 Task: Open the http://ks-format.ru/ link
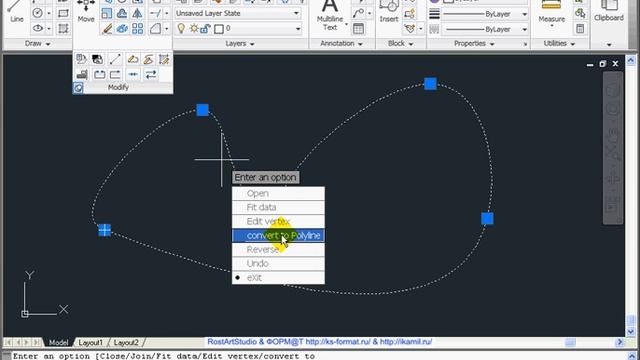(338, 342)
